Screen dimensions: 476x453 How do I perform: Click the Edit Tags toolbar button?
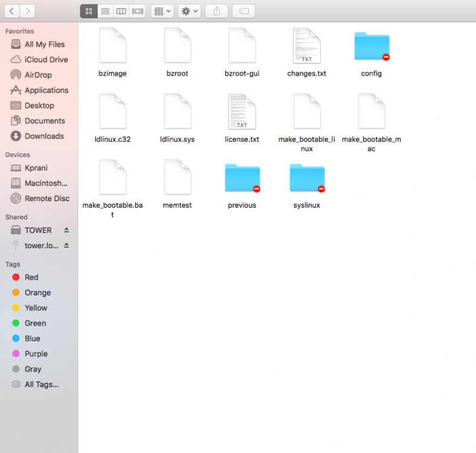tap(243, 11)
